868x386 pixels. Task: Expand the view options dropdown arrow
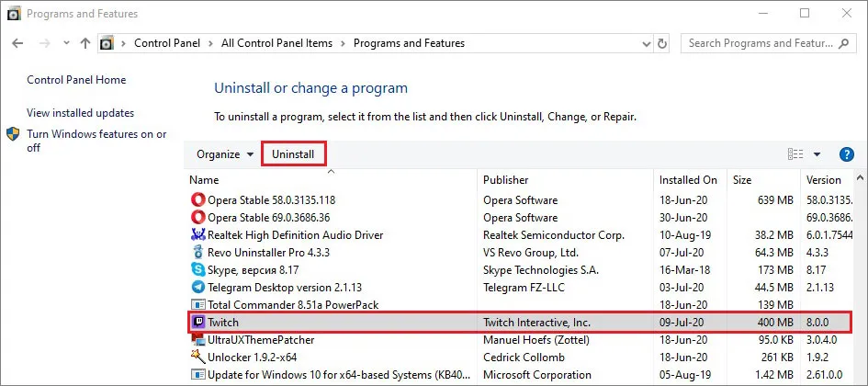817,154
